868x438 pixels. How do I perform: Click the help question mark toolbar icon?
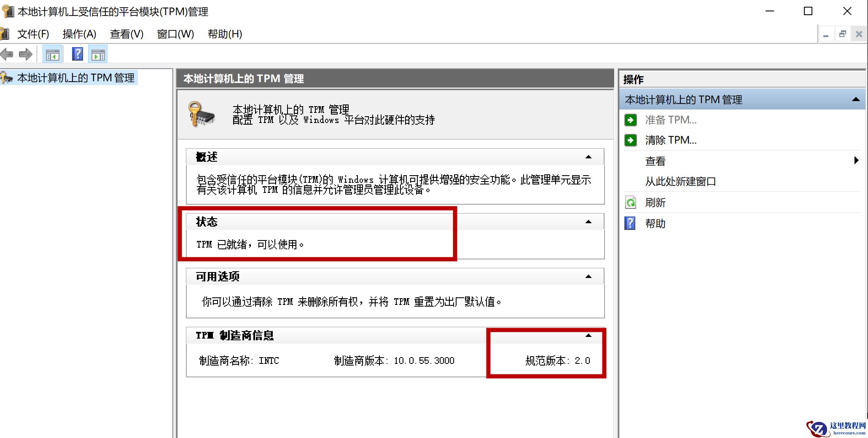(77, 54)
